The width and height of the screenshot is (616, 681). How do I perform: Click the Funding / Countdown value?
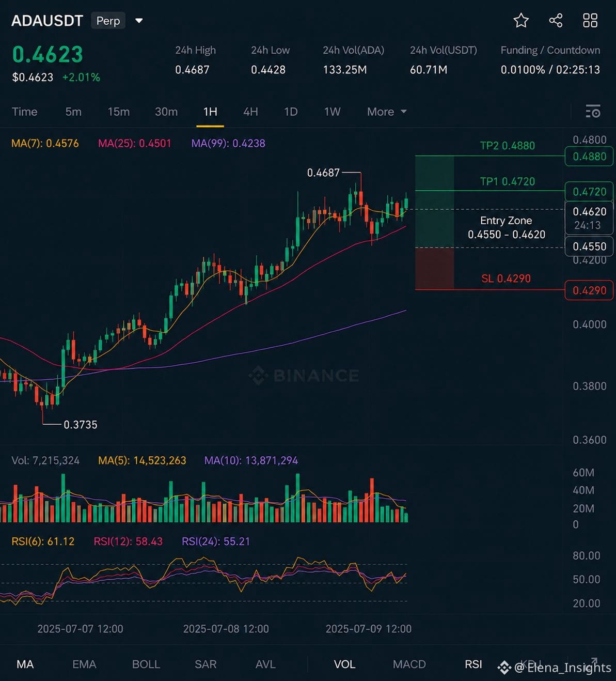coord(550,70)
